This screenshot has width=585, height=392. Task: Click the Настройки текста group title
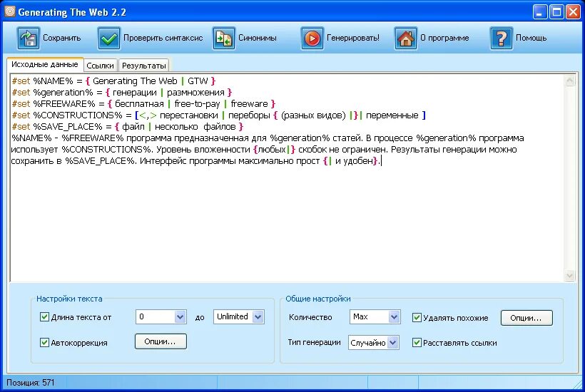click(x=69, y=299)
